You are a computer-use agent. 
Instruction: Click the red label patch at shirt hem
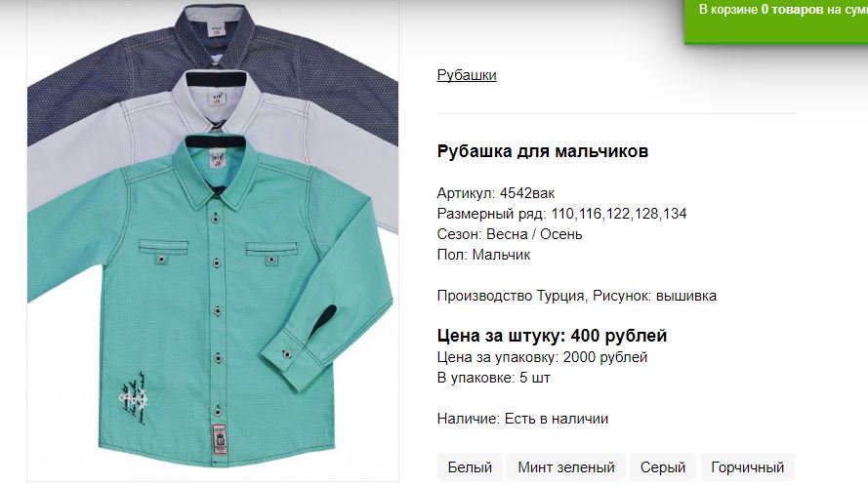pyautogui.click(x=220, y=439)
